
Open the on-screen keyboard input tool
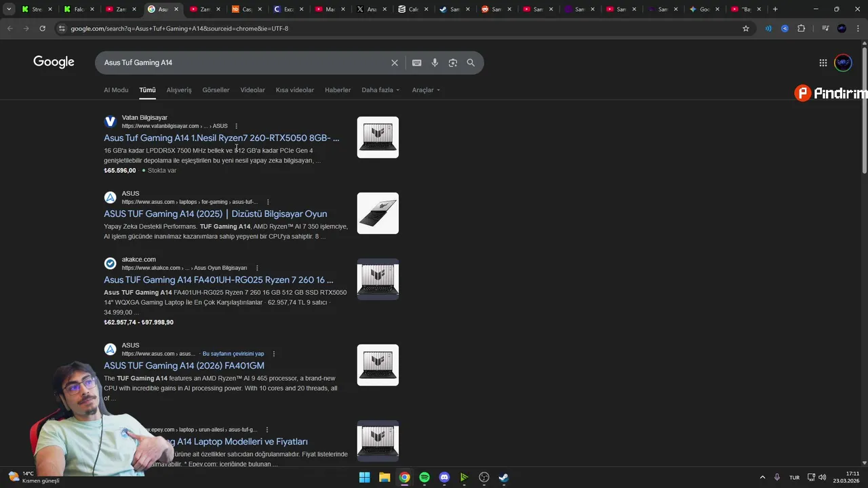click(416, 62)
